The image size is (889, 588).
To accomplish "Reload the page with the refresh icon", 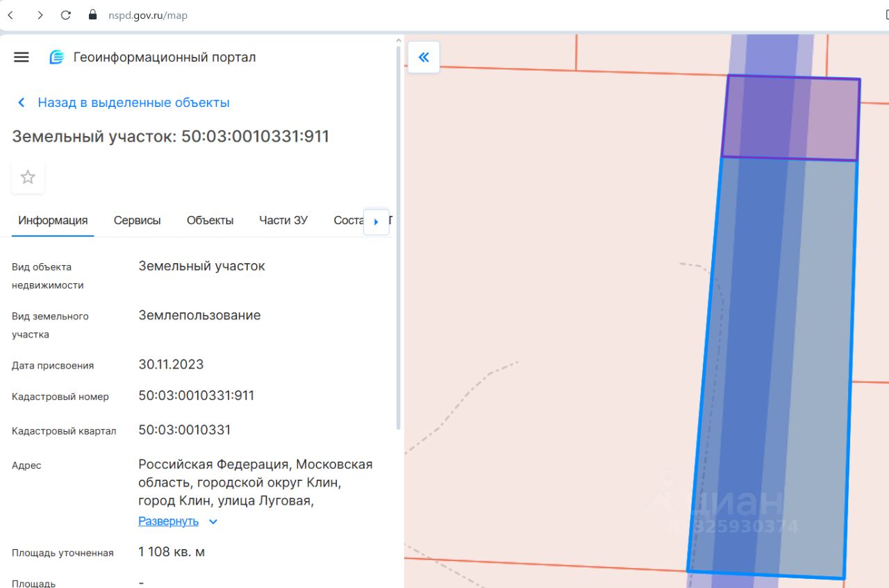I will pos(66,15).
